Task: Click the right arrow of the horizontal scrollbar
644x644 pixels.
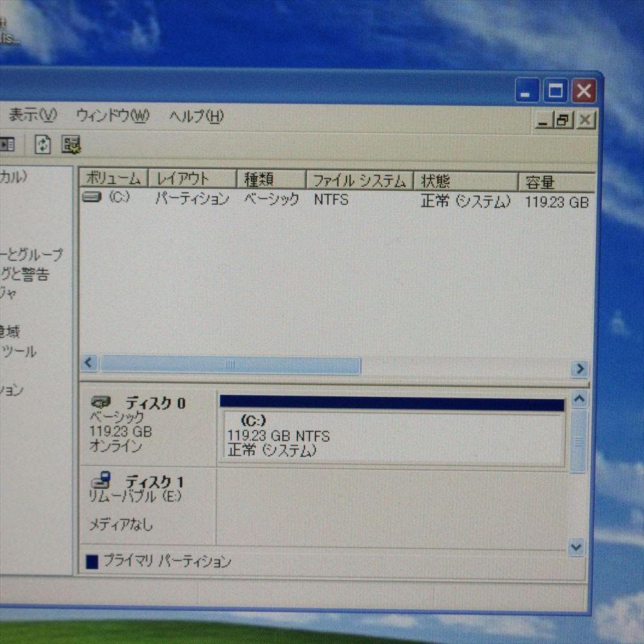Action: pyautogui.click(x=579, y=368)
